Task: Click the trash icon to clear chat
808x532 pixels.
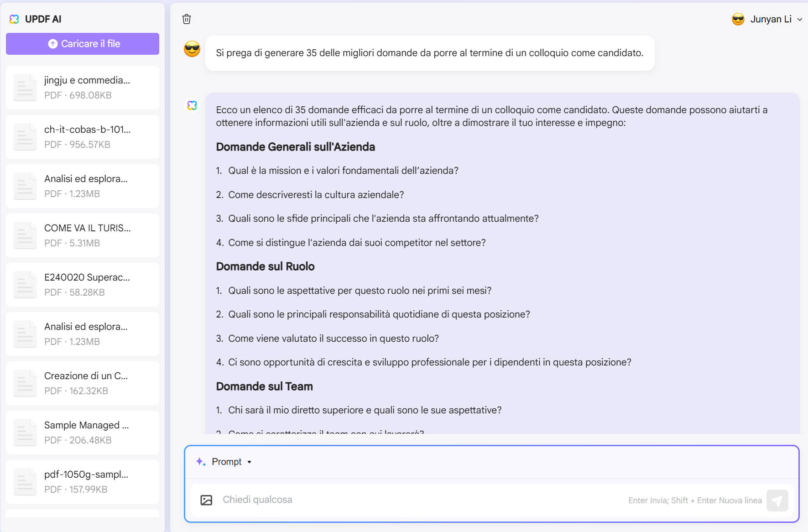Action: tap(187, 19)
